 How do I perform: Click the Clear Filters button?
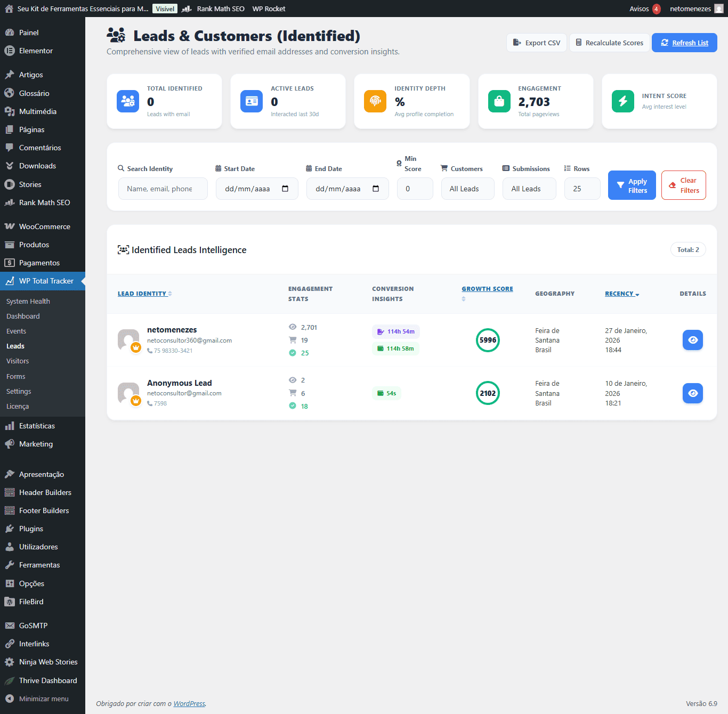tap(684, 185)
